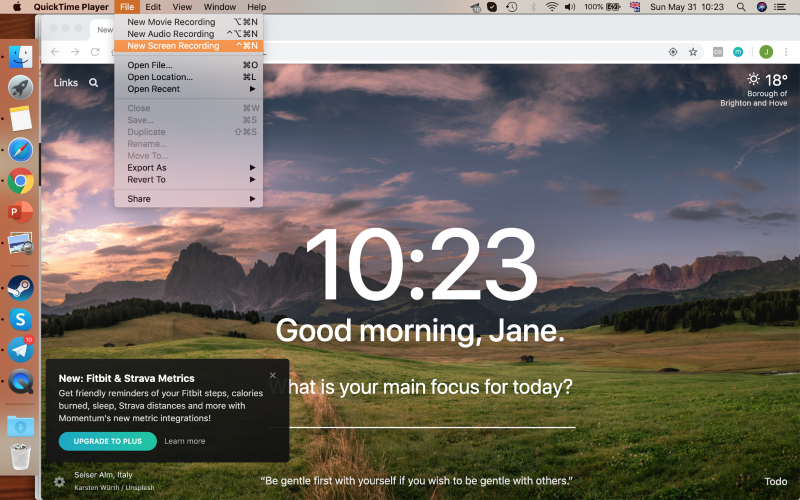Image resolution: width=800 pixels, height=500 pixels.
Task: Click Chrome forward arrow button
Action: [x=75, y=52]
